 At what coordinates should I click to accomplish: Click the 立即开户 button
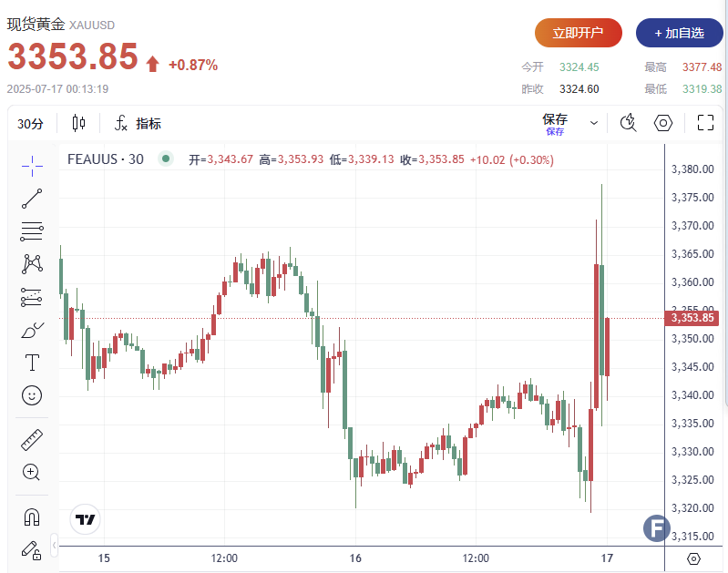(579, 33)
